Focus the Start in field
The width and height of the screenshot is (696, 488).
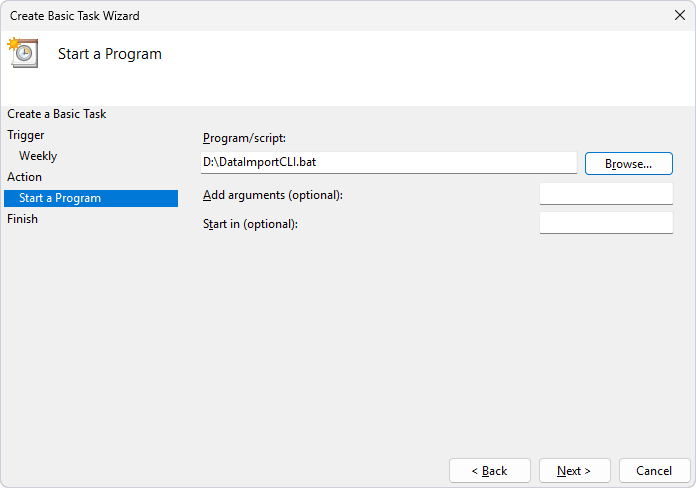pos(606,222)
